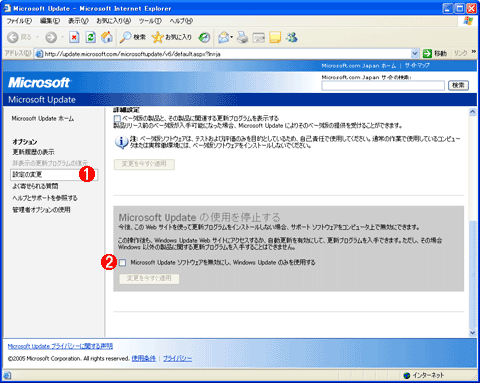The width and height of the screenshot is (480, 383).
Task: Expand the address bar URL dropdown
Action: (415, 54)
